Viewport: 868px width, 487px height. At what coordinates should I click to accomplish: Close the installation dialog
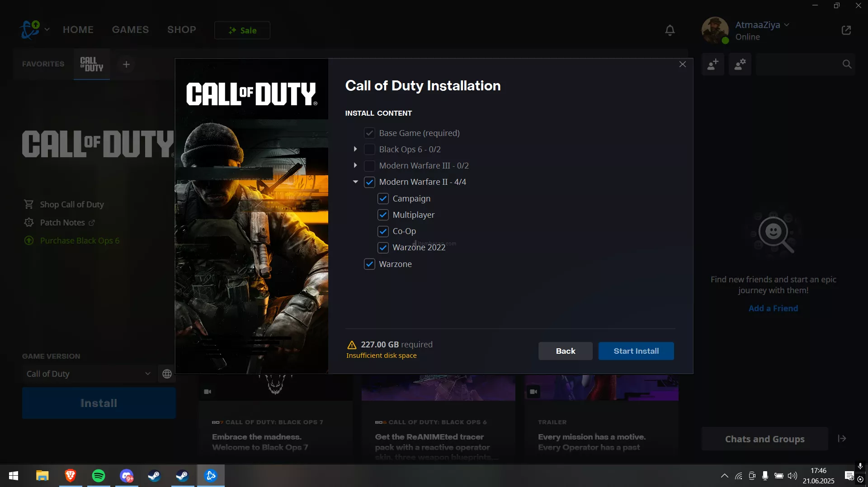coord(682,64)
